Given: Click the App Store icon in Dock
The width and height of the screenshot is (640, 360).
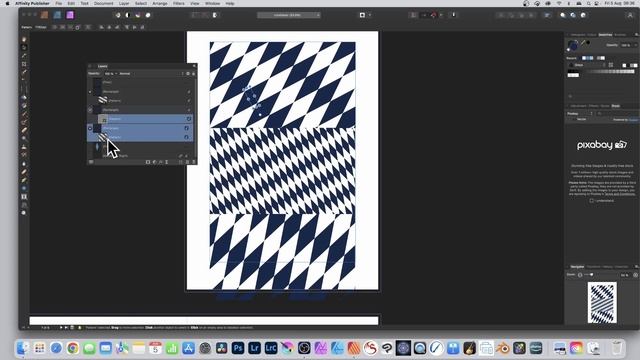Looking at the screenshot, I should (x=188, y=348).
